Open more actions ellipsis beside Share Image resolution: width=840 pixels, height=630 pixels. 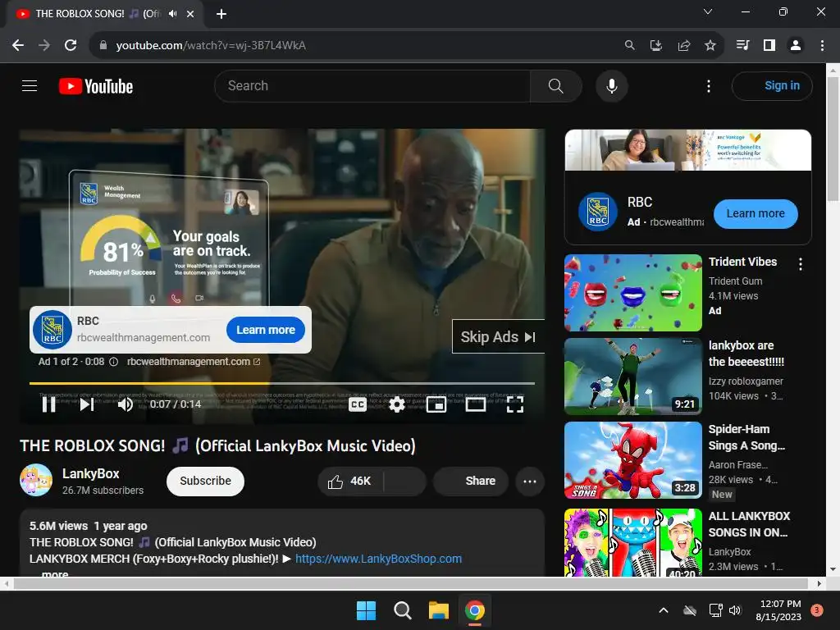(x=530, y=481)
